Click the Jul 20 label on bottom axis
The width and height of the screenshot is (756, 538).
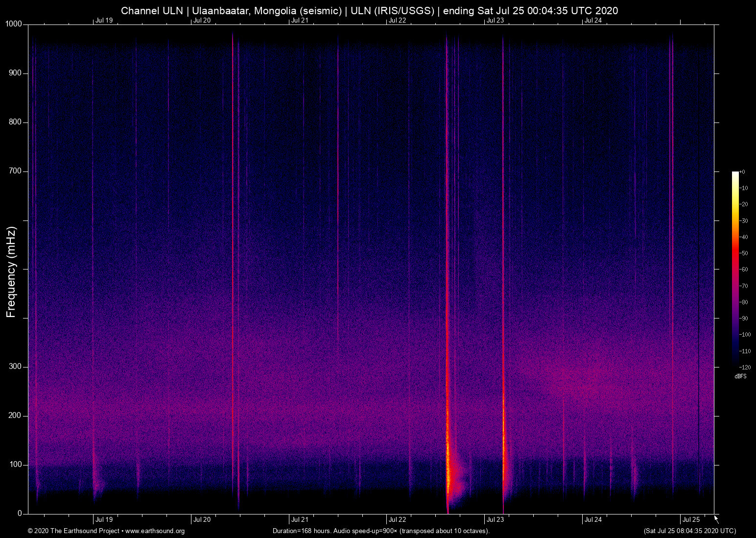(202, 520)
